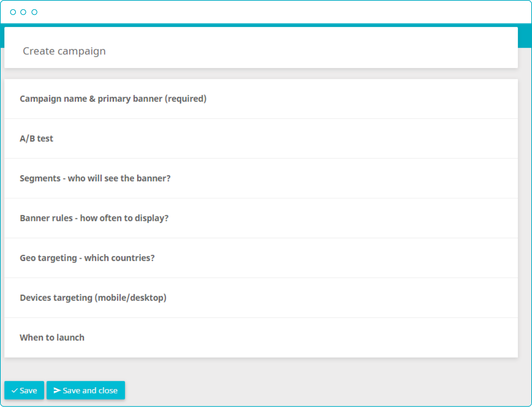532x407 pixels.
Task: Select the Create campaign title heading
Action: (x=64, y=51)
